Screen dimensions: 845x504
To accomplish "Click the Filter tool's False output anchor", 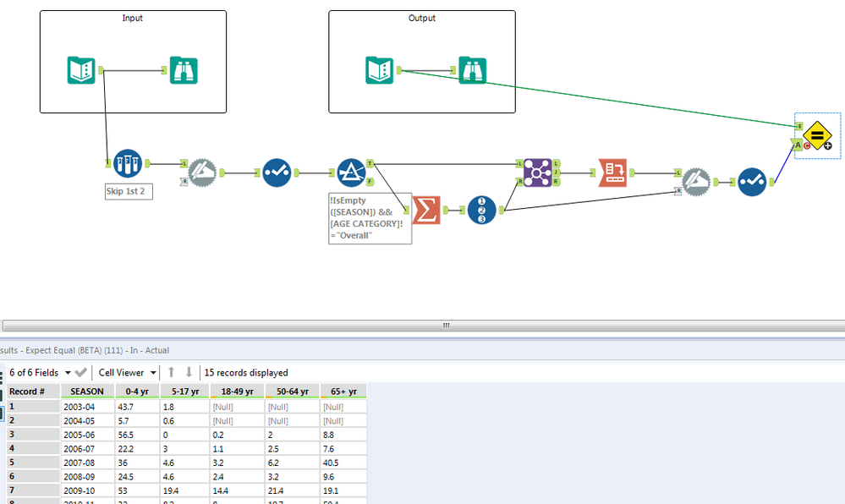I will [x=370, y=182].
